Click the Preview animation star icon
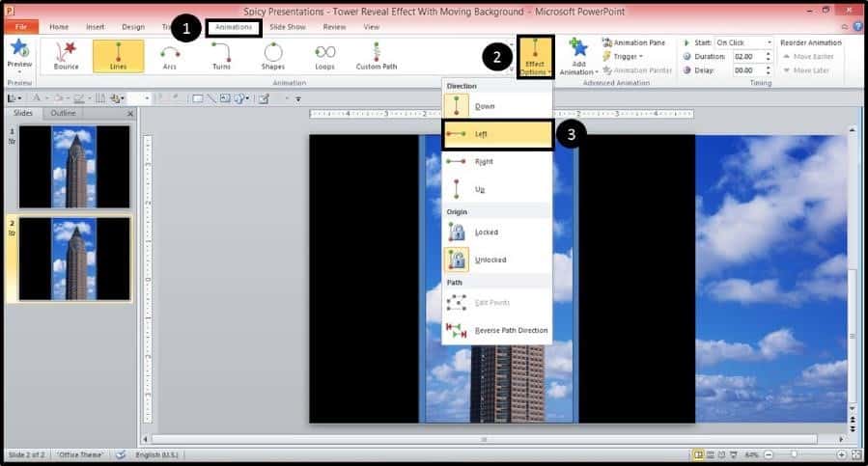The height and width of the screenshot is (466, 868). pos(19,48)
